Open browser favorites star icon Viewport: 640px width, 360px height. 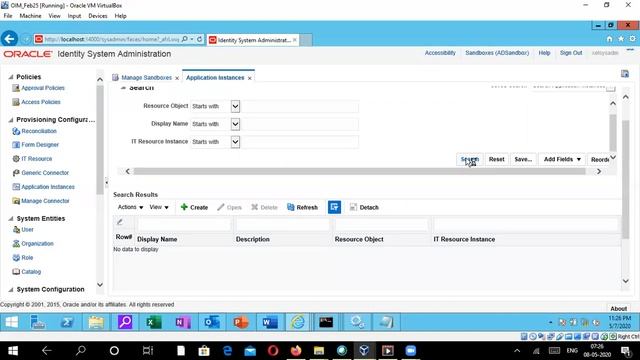(621, 39)
